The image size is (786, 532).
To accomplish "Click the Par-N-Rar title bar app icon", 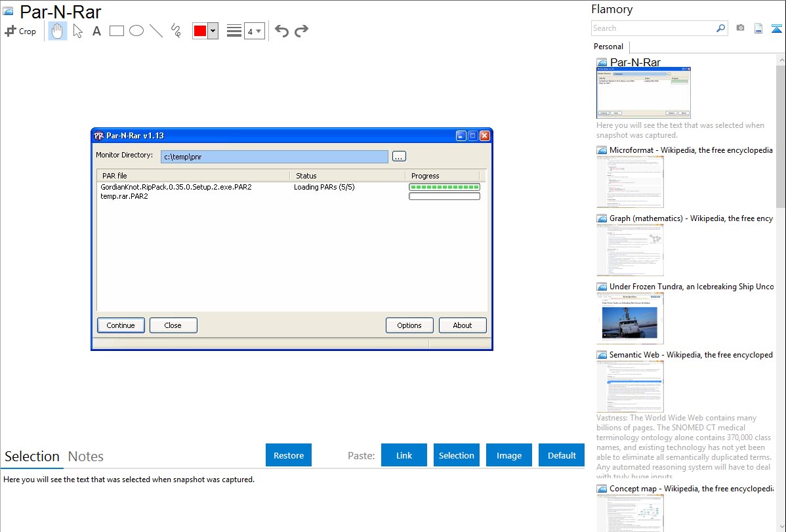I will pyautogui.click(x=99, y=136).
